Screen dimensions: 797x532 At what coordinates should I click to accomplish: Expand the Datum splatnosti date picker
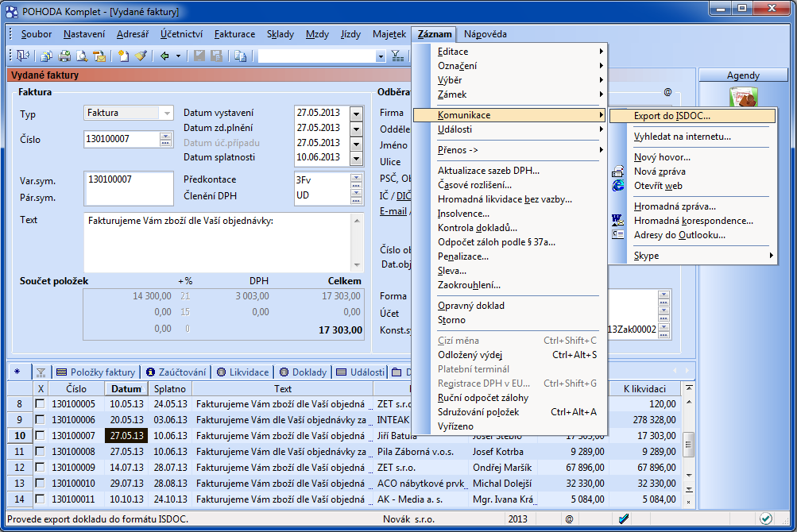[x=356, y=158]
